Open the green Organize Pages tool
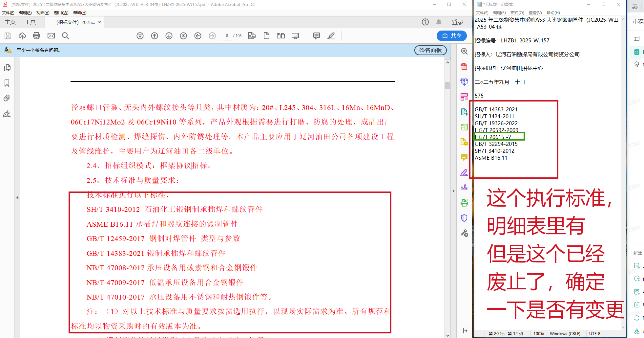The height and width of the screenshot is (338, 644). 464,127
